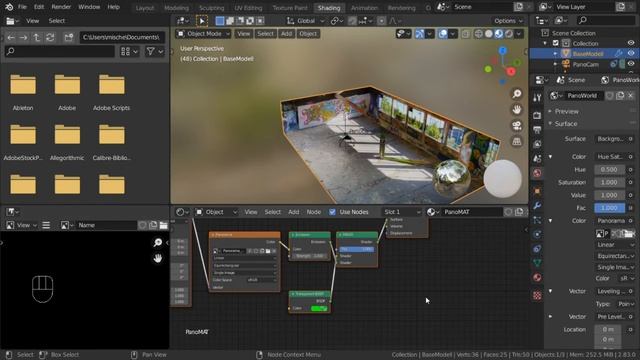
Task: Switch to solid viewport shading
Action: (x=489, y=34)
